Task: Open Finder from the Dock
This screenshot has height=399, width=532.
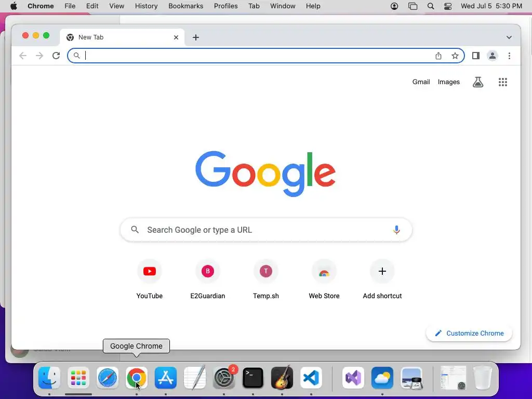Action: [x=49, y=378]
